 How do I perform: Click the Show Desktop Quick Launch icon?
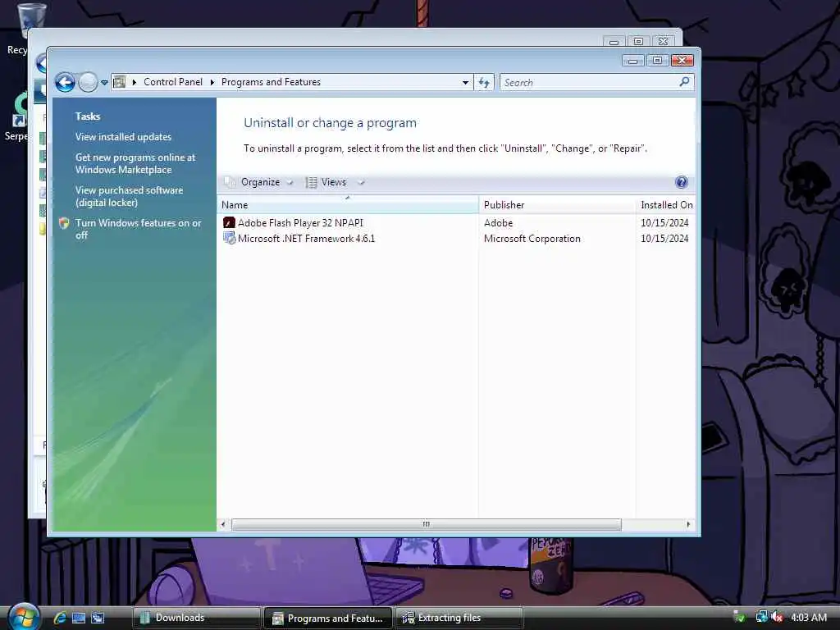tap(78, 618)
